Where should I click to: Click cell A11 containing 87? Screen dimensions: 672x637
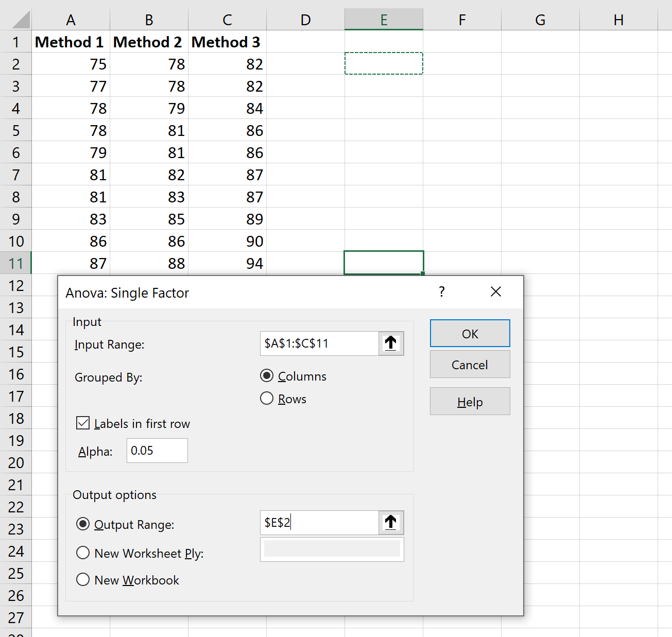coord(71,263)
